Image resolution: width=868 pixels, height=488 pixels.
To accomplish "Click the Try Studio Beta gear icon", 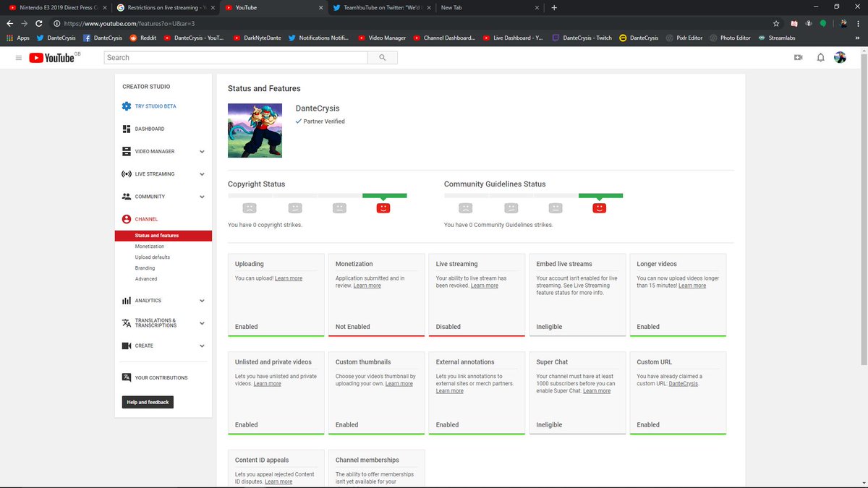I will [x=127, y=106].
